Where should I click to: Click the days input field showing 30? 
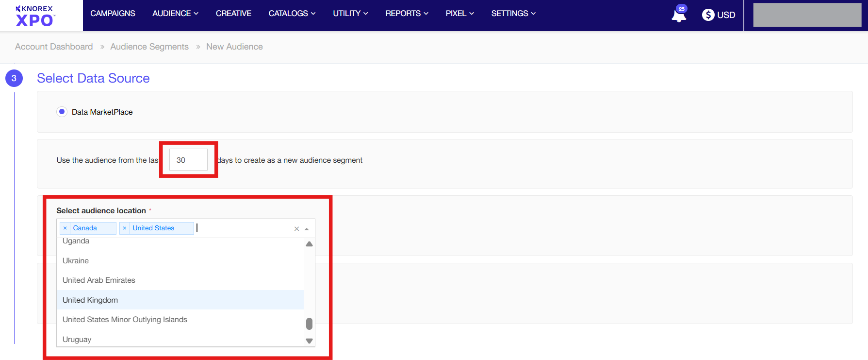(188, 160)
